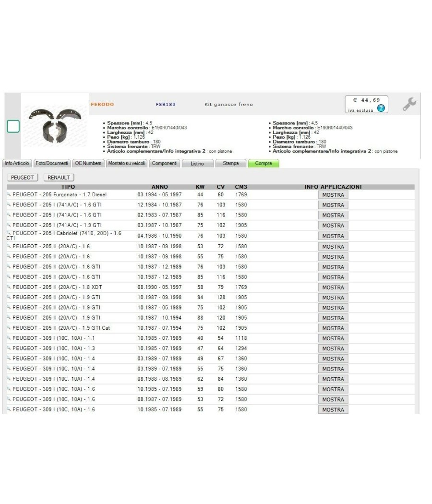Click MOSTRA for 205 II 1.8 XDT
Viewport: 432px width, 504px height.
tap(333, 288)
